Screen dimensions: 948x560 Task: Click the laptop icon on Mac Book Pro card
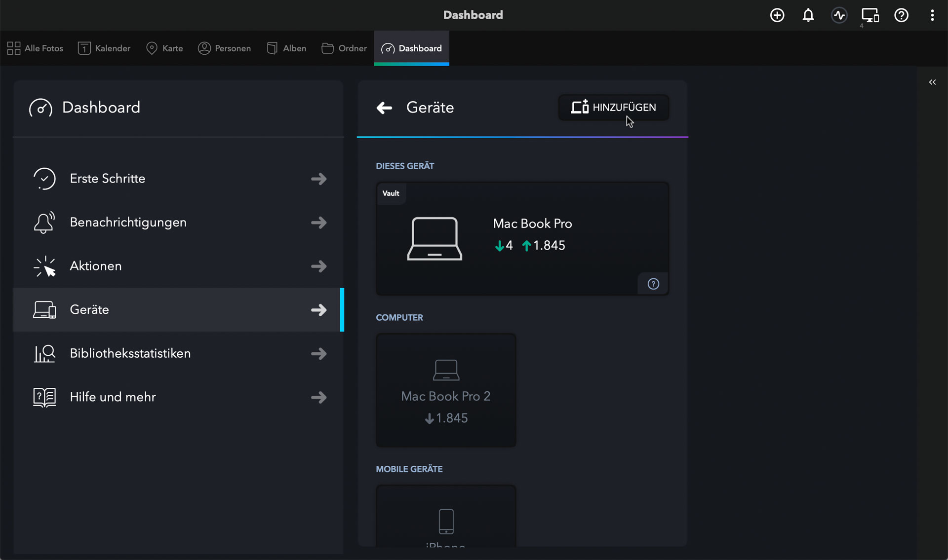(434, 238)
